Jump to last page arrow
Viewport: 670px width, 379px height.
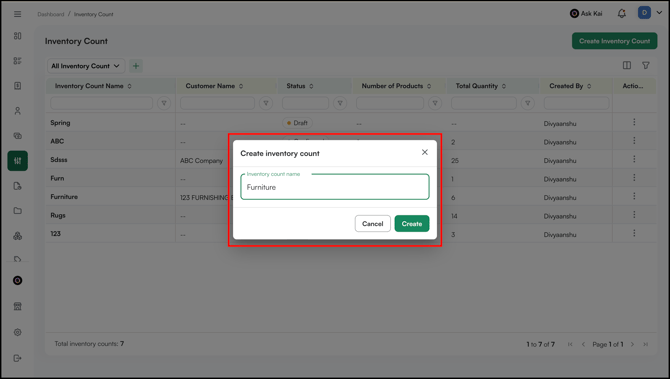pyautogui.click(x=646, y=344)
